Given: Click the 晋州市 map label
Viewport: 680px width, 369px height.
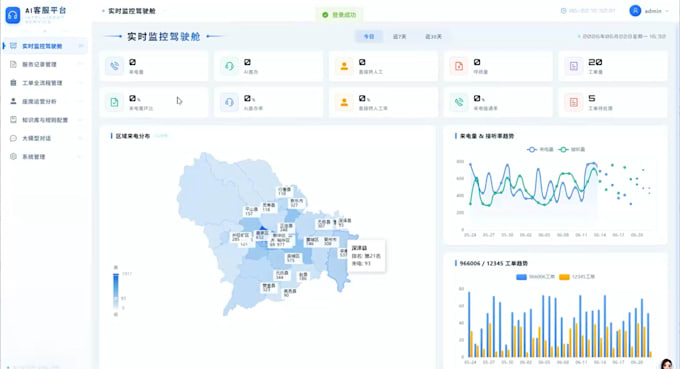Looking at the screenshot, I should pos(330,242).
